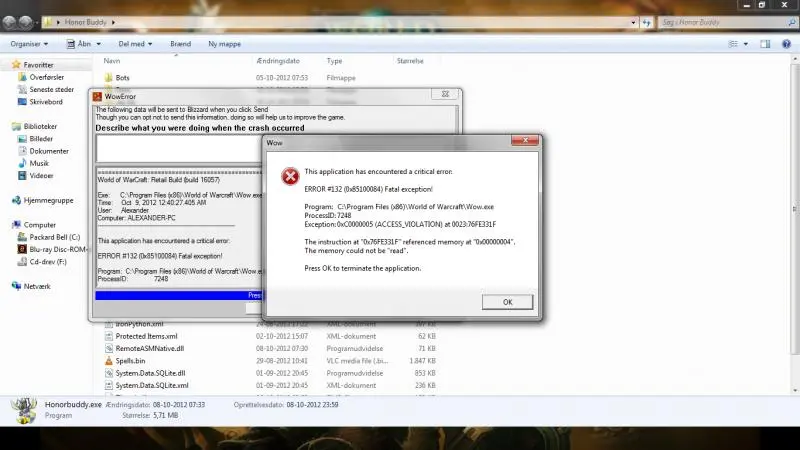Image resolution: width=800 pixels, height=450 pixels.
Task: Select Computer in the navigation pane
Action: click(39, 224)
